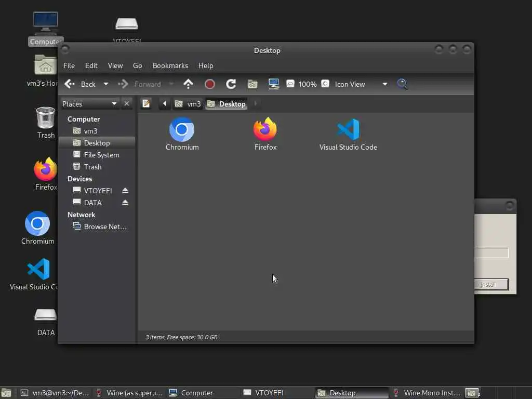
Task: Click Desktop in the path bar
Action: [227, 104]
